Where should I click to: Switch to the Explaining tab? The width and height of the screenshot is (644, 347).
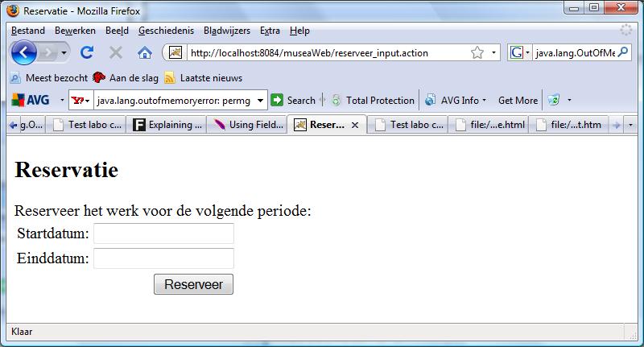click(168, 125)
